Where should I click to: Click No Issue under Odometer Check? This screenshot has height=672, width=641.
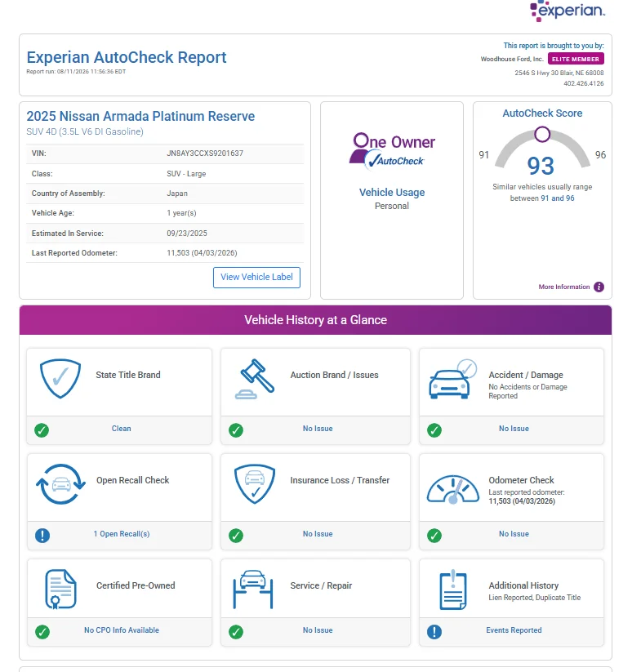[514, 533]
